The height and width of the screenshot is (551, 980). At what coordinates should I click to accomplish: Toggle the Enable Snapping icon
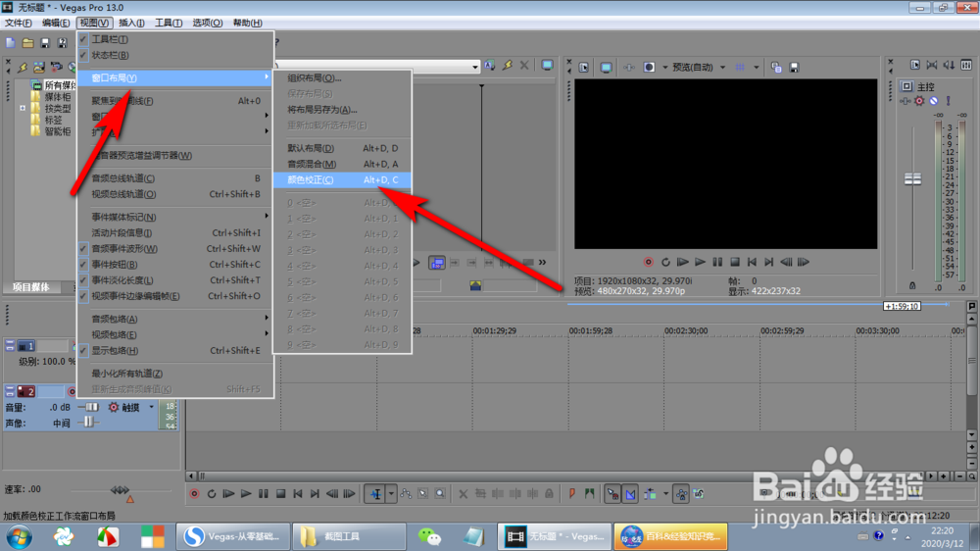click(x=613, y=494)
